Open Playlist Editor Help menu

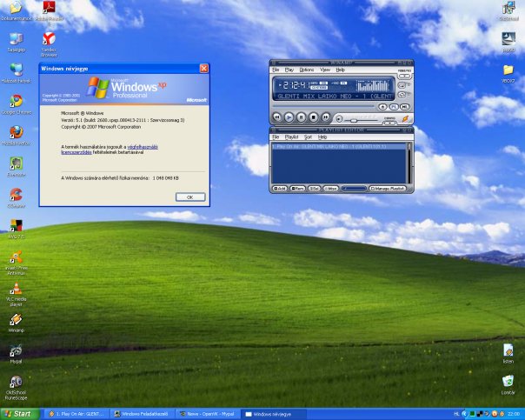click(x=322, y=137)
